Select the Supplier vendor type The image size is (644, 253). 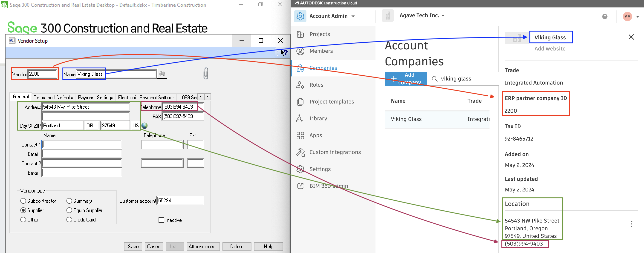tap(23, 210)
